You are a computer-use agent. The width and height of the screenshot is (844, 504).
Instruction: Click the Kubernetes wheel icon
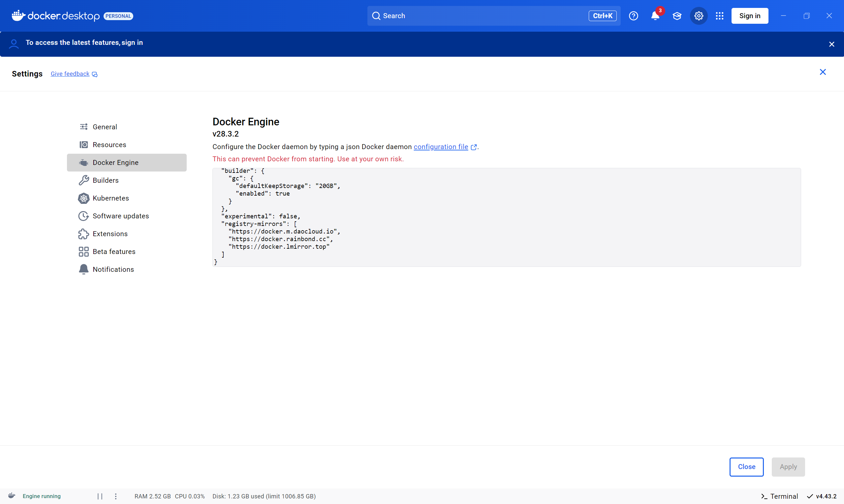[83, 198]
